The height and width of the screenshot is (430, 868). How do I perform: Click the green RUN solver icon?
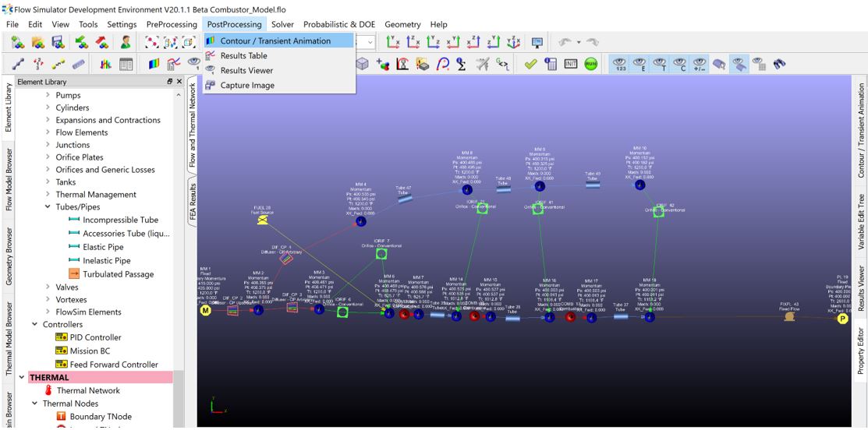590,65
